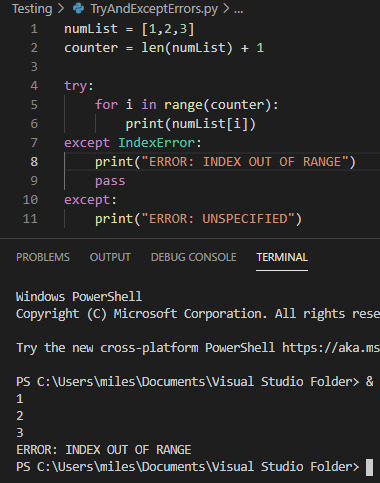Screen dimensions: 380x483
Task: Click the Python file icon in breadcrumb
Action: click(78, 8)
